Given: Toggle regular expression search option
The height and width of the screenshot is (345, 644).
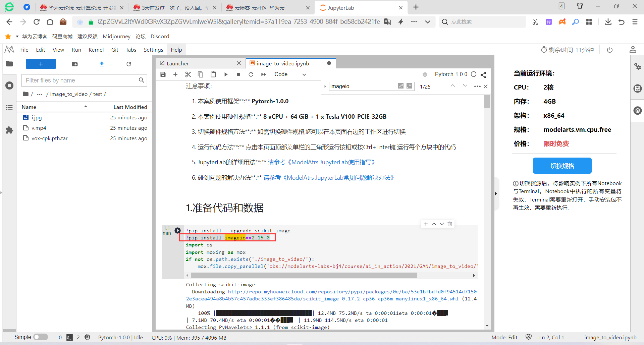Looking at the screenshot, I should pos(409,86).
